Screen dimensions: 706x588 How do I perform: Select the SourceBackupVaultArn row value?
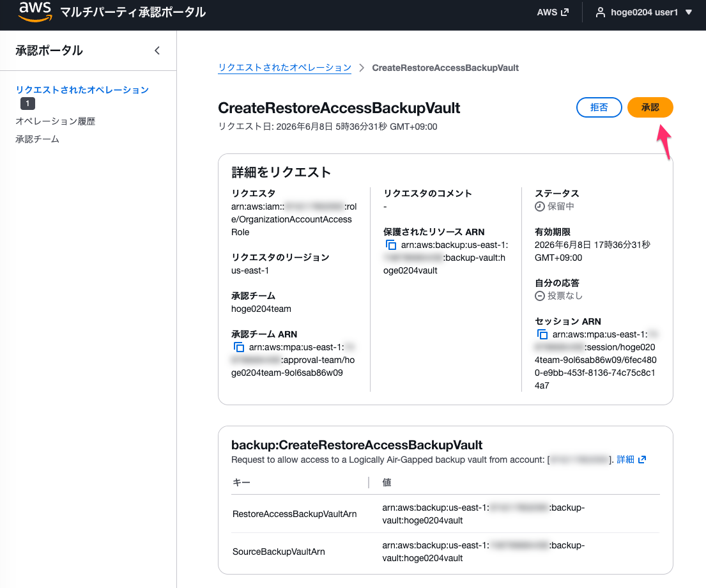point(483,552)
